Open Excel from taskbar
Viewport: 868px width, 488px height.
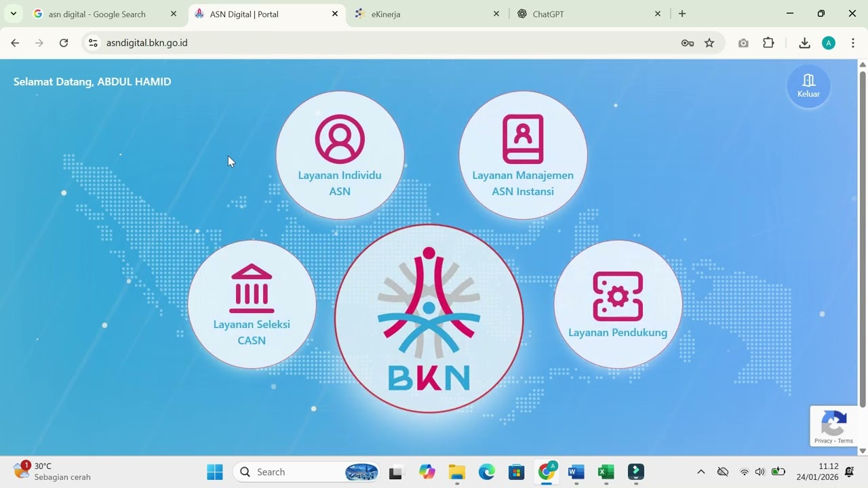pyautogui.click(x=606, y=472)
